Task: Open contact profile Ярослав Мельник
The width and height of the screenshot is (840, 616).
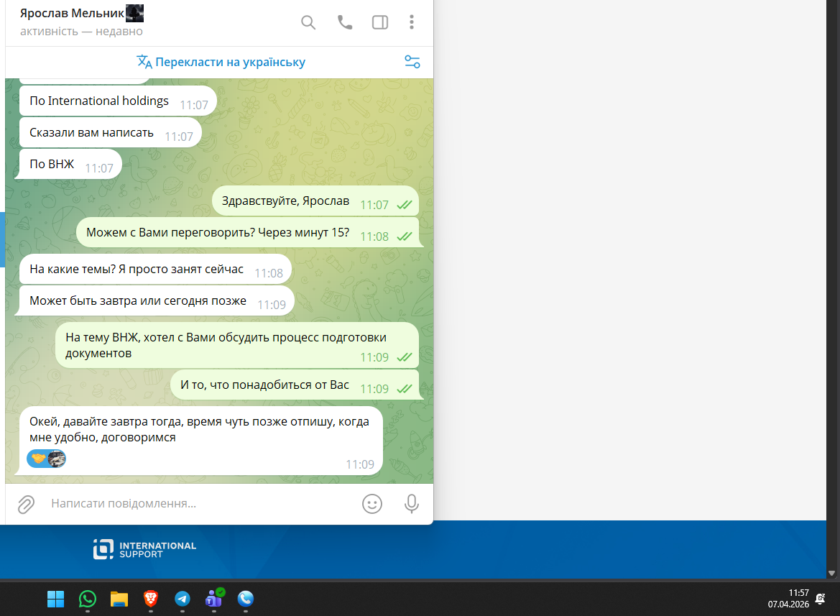Action: coord(73,13)
